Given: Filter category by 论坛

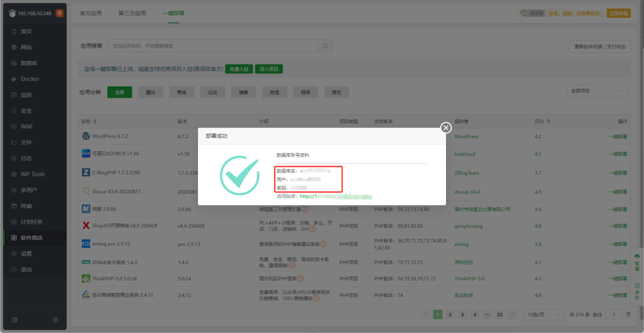Looking at the screenshot, I should (x=212, y=92).
